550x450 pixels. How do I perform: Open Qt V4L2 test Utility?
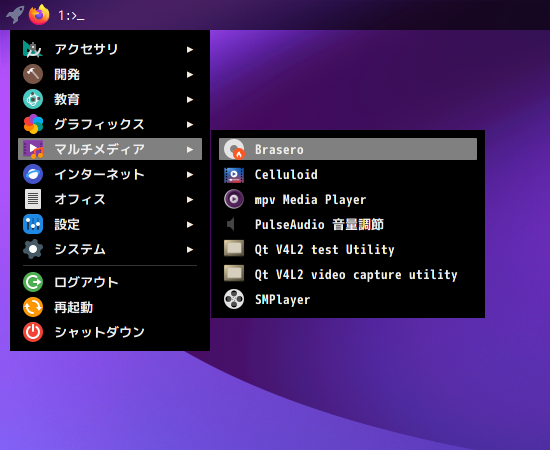coord(348,249)
